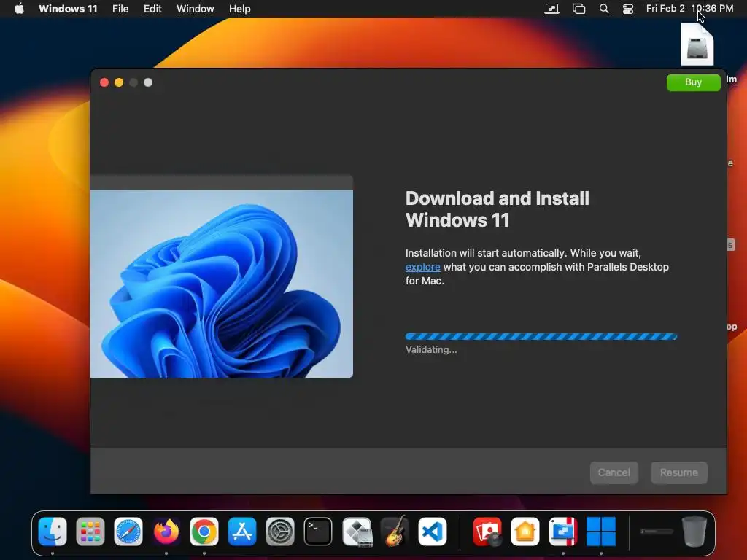The height and width of the screenshot is (560, 747).
Task: Open the Home app in dock
Action: pyautogui.click(x=525, y=532)
